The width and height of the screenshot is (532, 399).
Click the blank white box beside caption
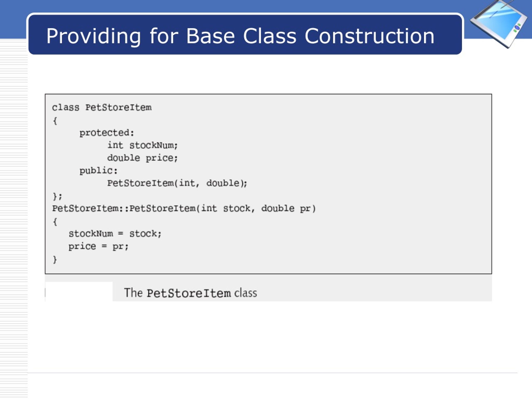[x=79, y=291]
